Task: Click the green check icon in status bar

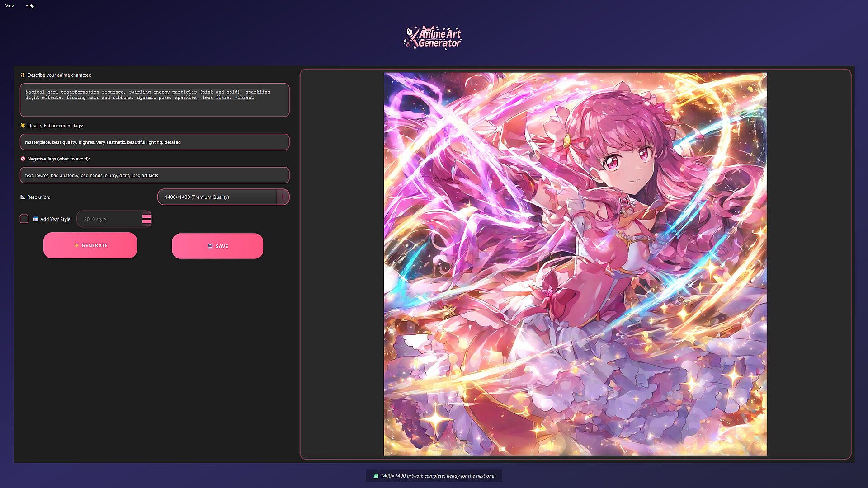Action: point(376,476)
